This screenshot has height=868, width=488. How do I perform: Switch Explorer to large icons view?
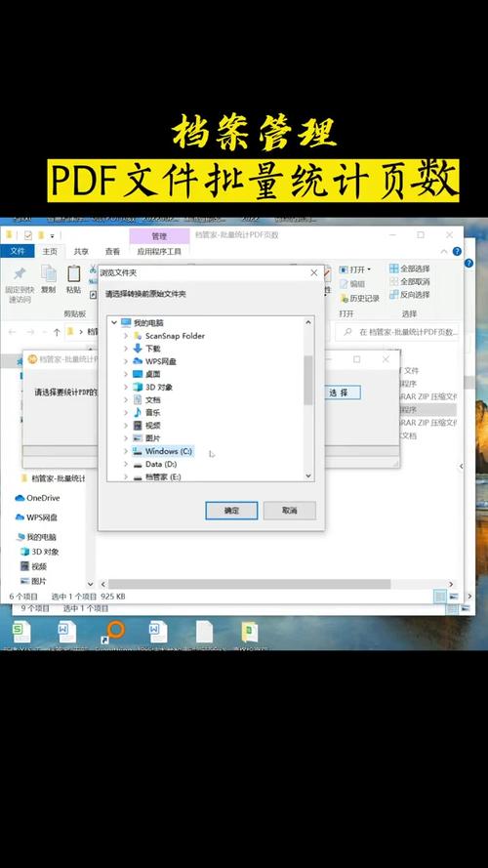click(454, 597)
